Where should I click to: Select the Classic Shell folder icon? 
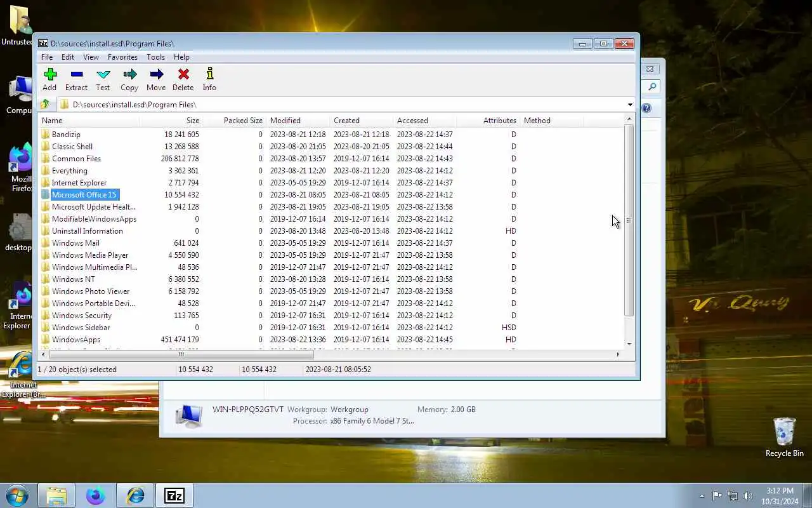pos(45,147)
